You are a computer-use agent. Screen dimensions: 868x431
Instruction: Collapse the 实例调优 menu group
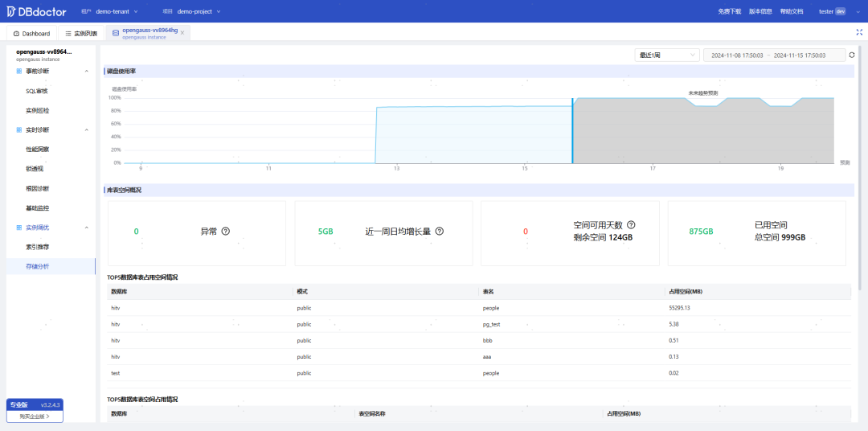(x=86, y=228)
